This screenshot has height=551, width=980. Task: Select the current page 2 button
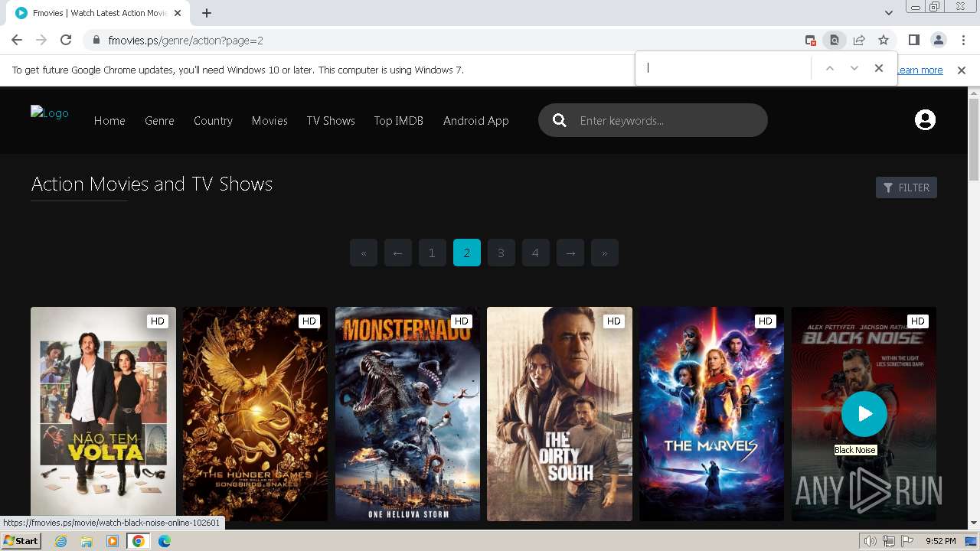coord(467,253)
